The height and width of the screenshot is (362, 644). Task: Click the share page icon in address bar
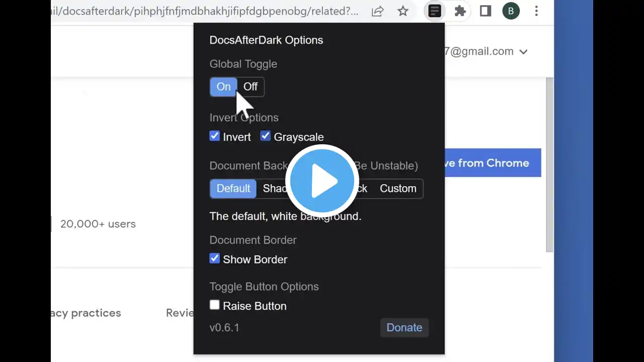coord(377,11)
